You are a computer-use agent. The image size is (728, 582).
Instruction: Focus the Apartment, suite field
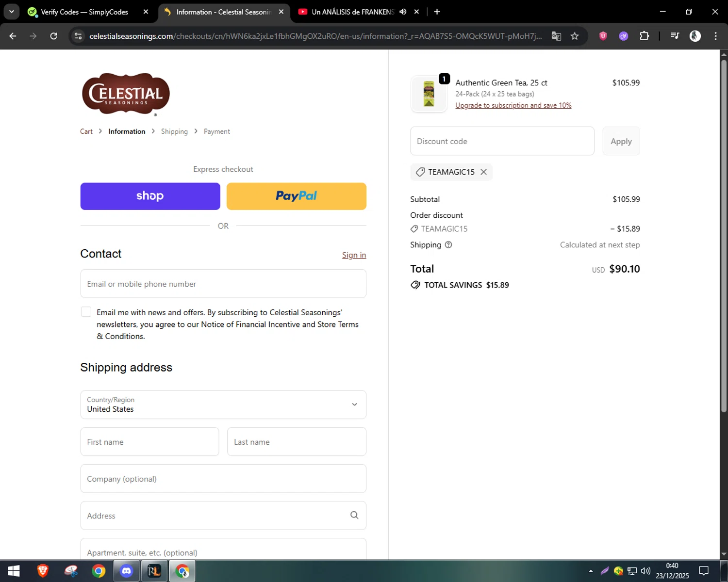click(x=223, y=550)
